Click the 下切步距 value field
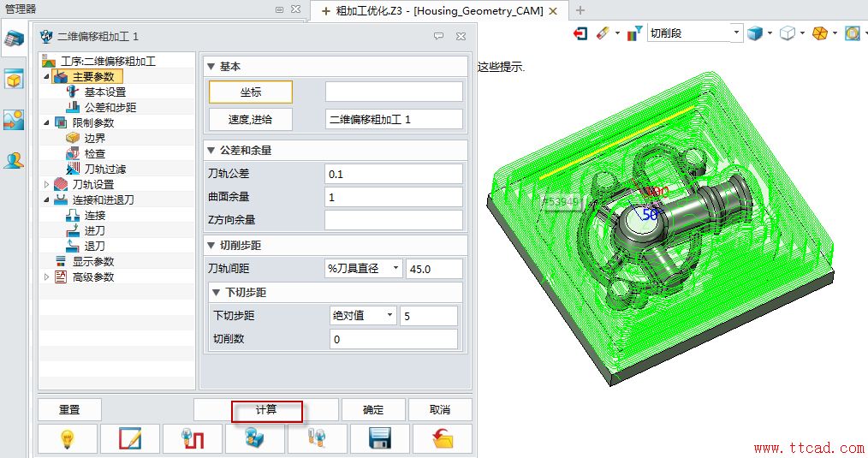 coord(429,316)
